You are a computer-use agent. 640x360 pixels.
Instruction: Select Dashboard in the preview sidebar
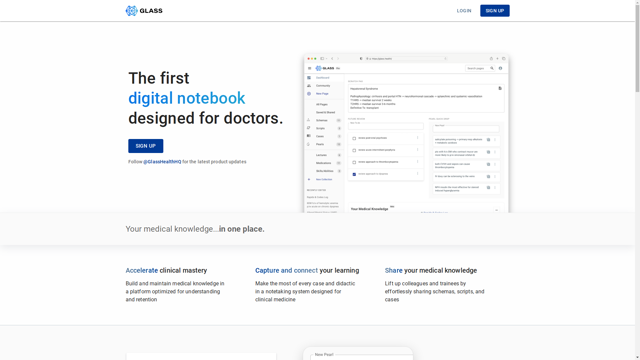(x=322, y=78)
